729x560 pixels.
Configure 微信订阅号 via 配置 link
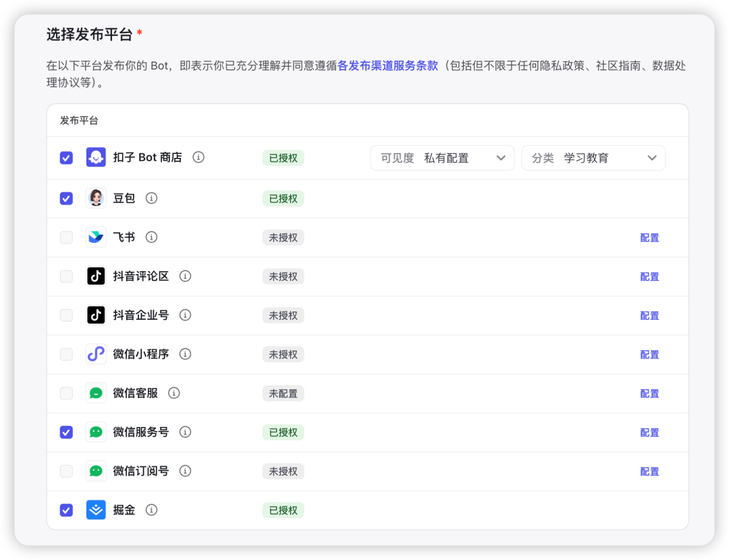click(x=649, y=472)
